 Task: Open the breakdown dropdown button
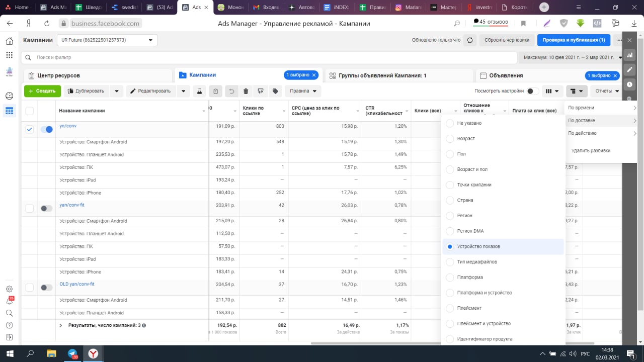(577, 91)
